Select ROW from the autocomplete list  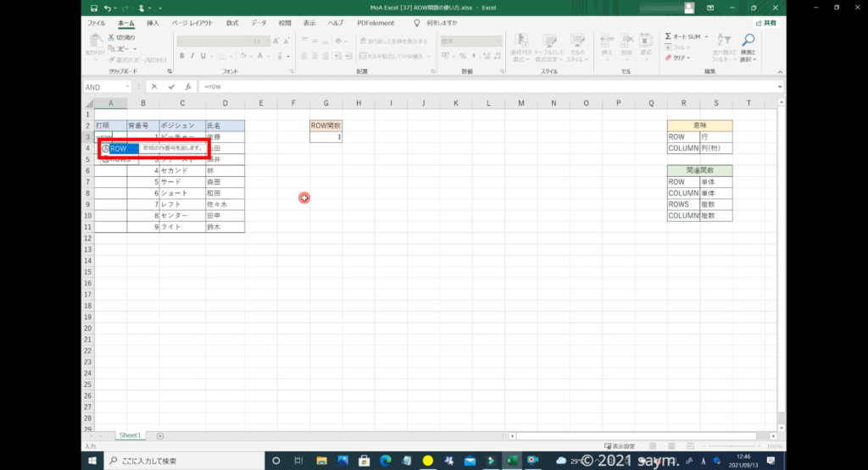[118, 148]
